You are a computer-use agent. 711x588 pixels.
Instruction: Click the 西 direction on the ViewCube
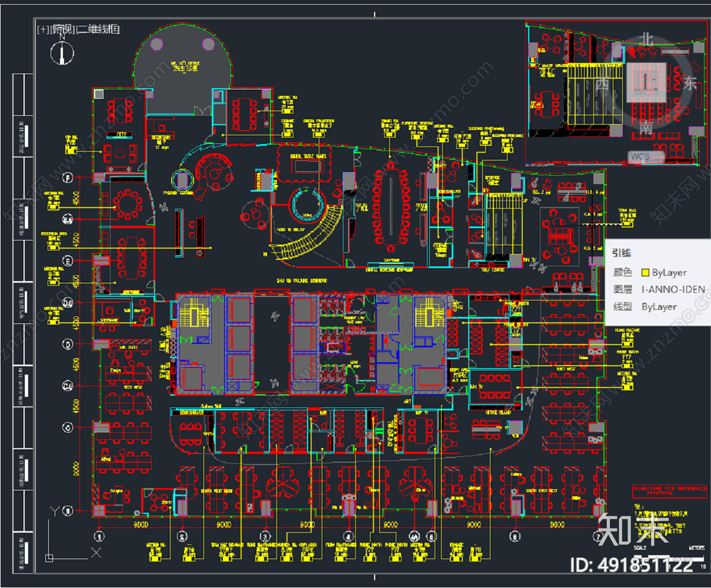[x=603, y=83]
